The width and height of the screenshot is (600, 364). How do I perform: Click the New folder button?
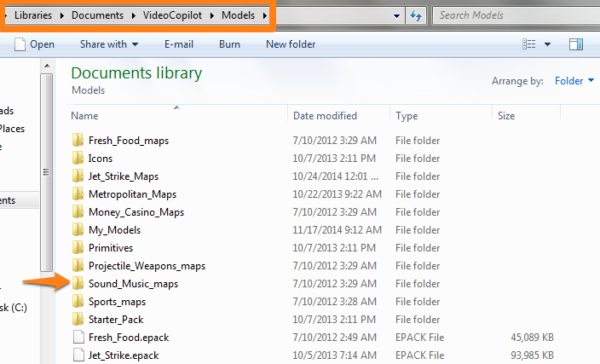(x=291, y=44)
